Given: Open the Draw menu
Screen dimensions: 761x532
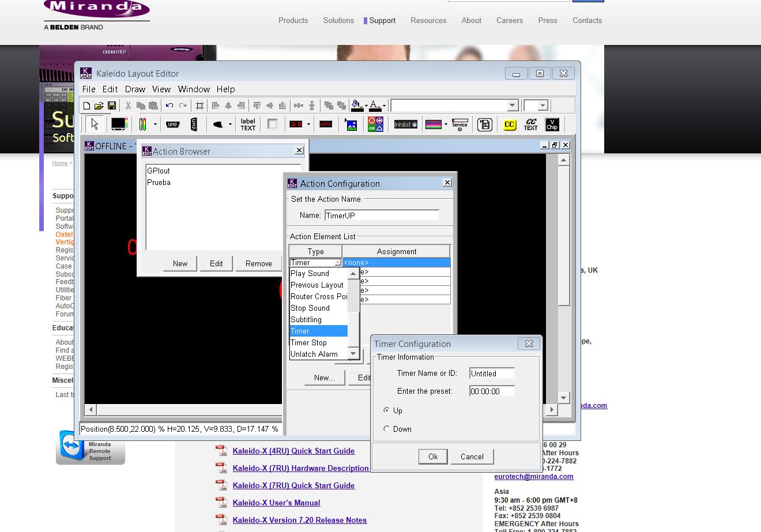Looking at the screenshot, I should (135, 89).
